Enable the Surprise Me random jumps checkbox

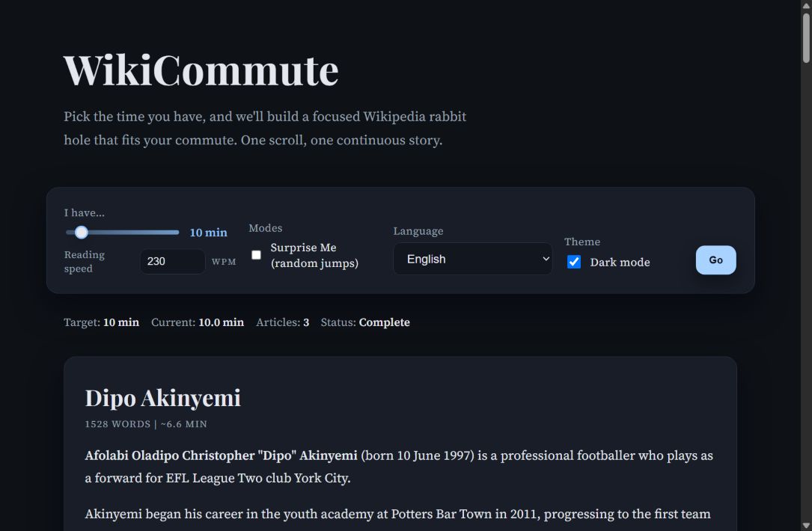[x=257, y=255]
